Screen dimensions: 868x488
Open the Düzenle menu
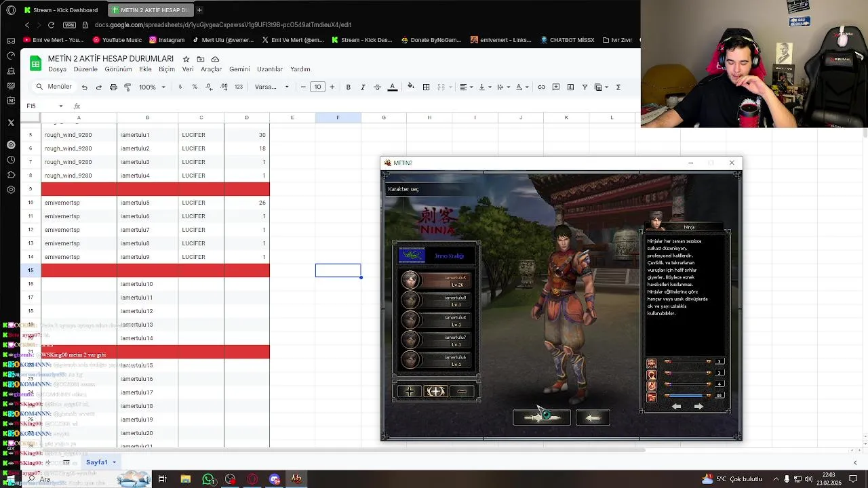(x=85, y=69)
